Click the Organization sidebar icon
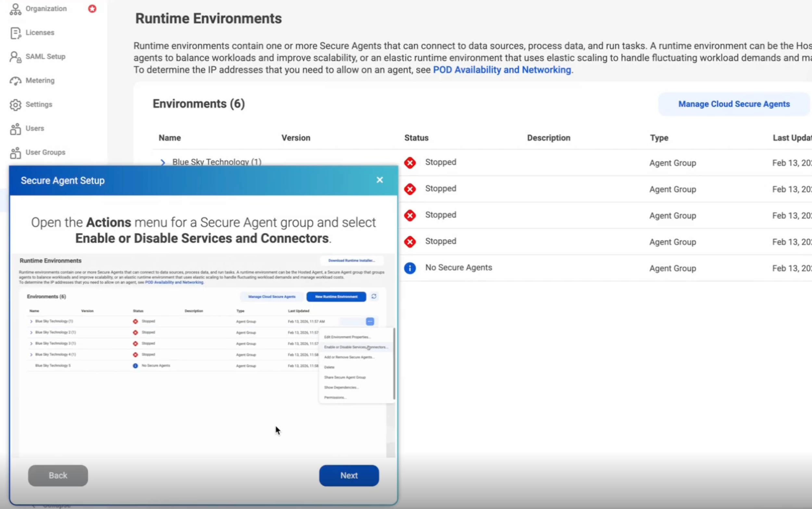This screenshot has height=509, width=812. pos(15,9)
